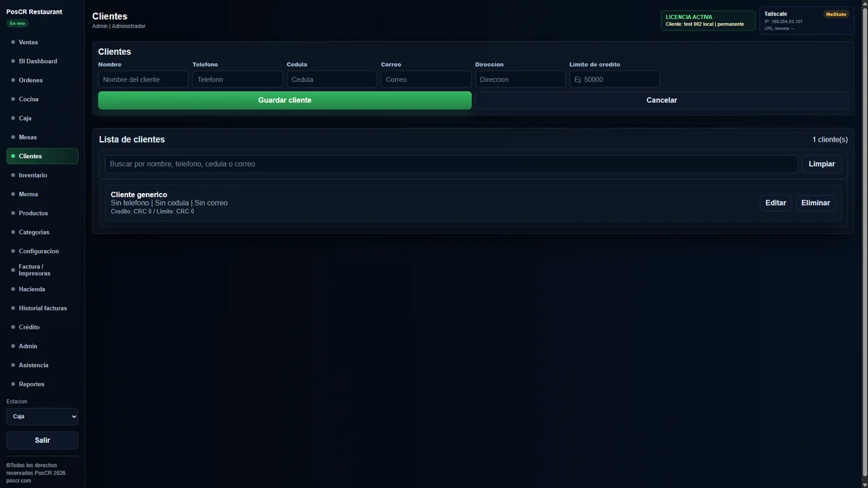Open the Ventas section

[42, 42]
